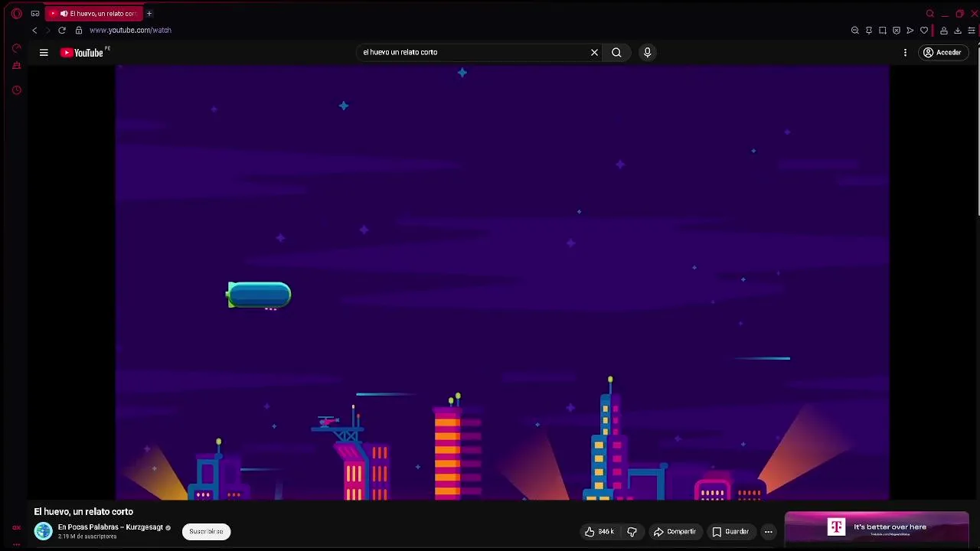Select the 'El huevo, un relato corto' tab

95,13
